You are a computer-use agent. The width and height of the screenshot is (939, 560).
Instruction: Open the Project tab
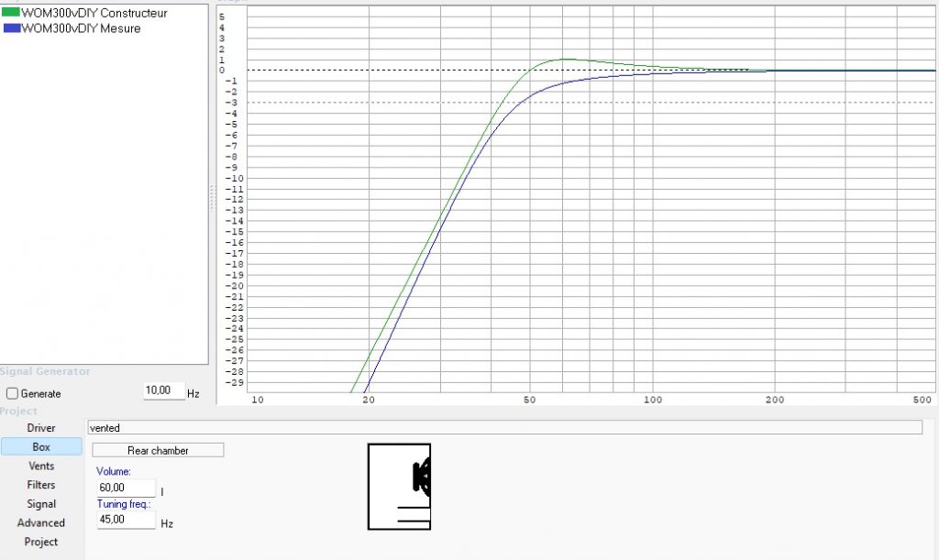pos(41,543)
